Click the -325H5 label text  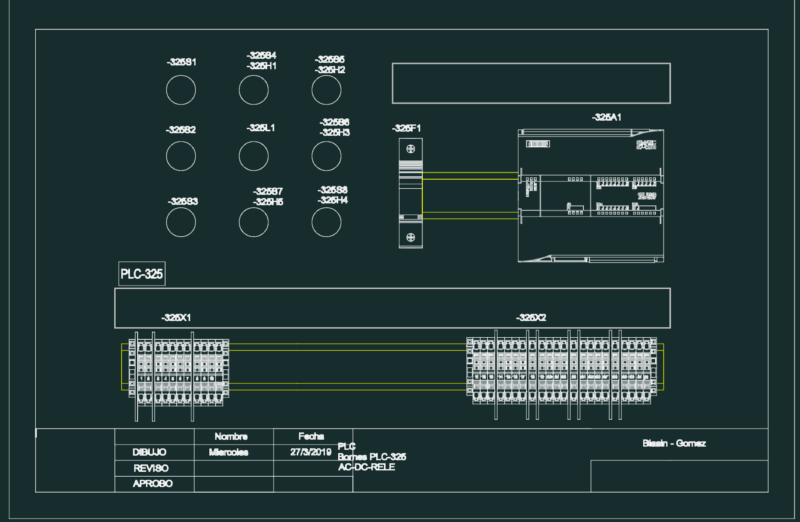[x=268, y=202]
